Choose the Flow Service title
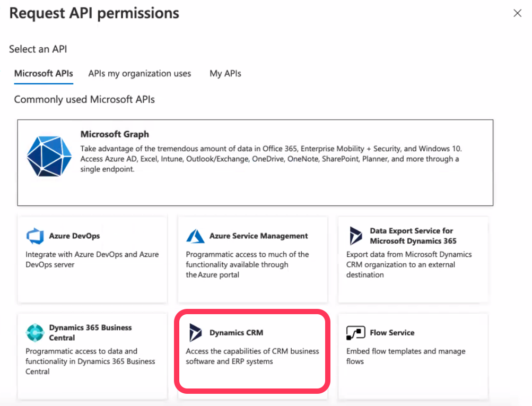The height and width of the screenshot is (406, 532). tap(392, 332)
